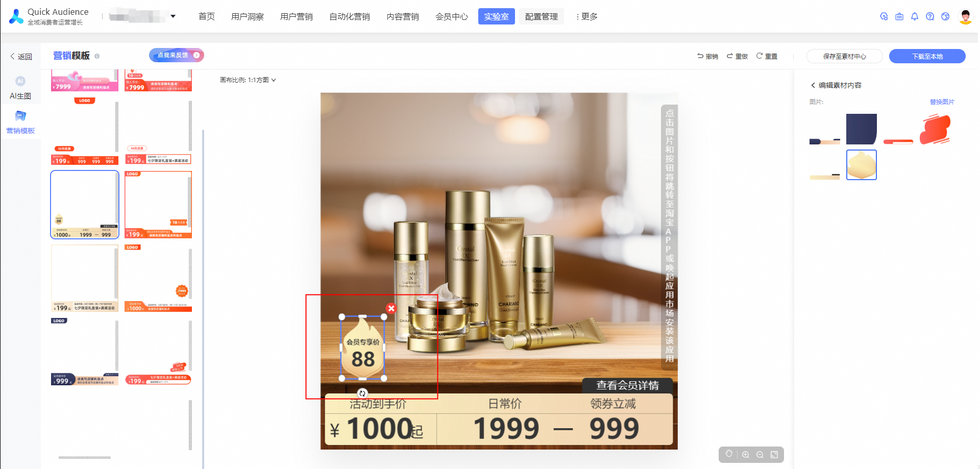Open 实验室 menu
980x469 pixels.
(497, 16)
